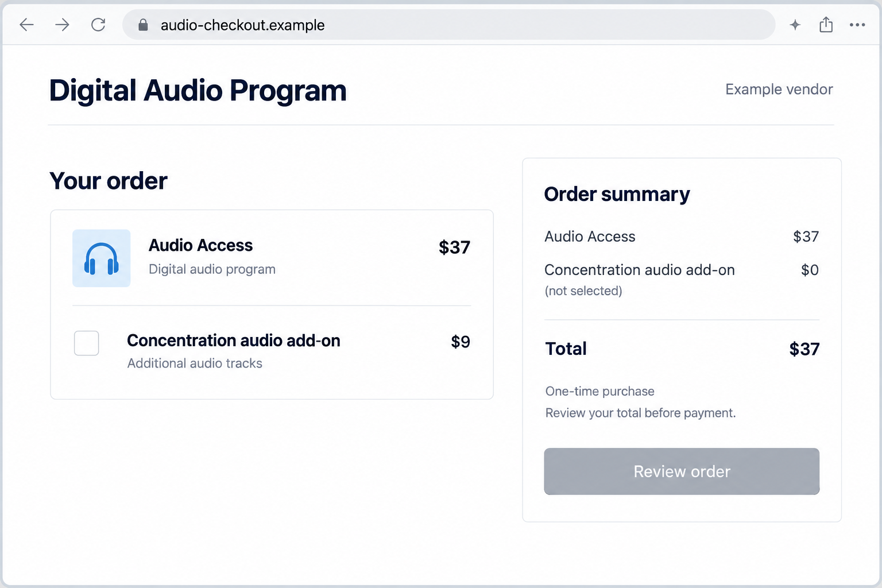Click the sparkle icon in the browser toolbar

(795, 25)
